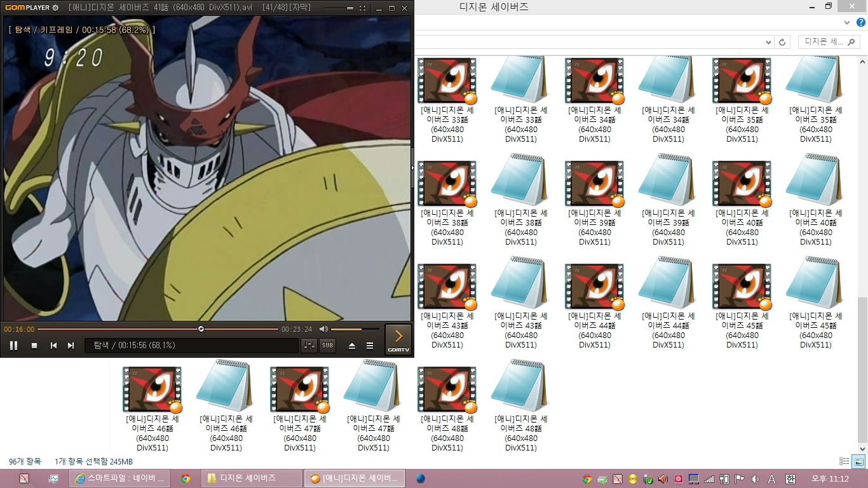Viewport: 868px width, 488px height.
Task: Click the 디지몬 세... search box
Action: 829,42
